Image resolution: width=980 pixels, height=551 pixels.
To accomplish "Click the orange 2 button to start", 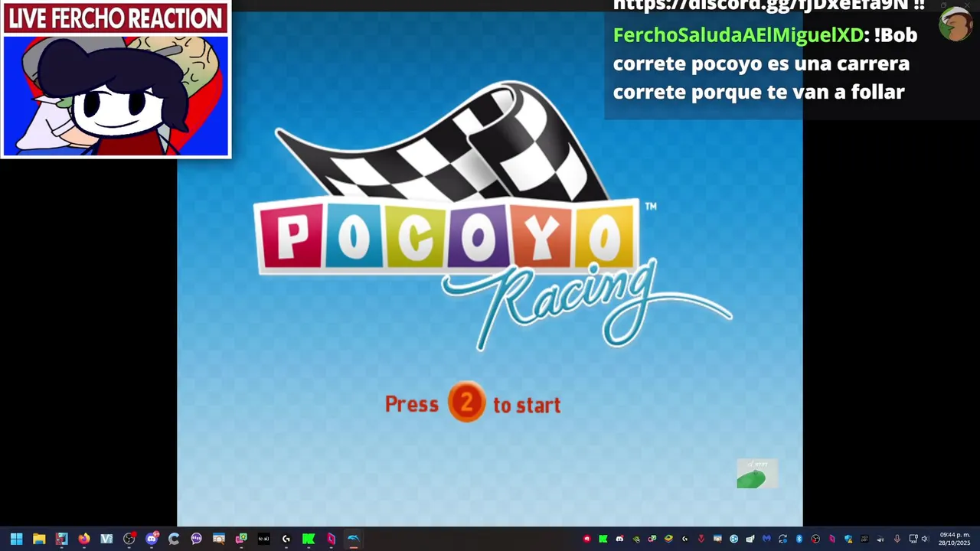I will click(466, 402).
